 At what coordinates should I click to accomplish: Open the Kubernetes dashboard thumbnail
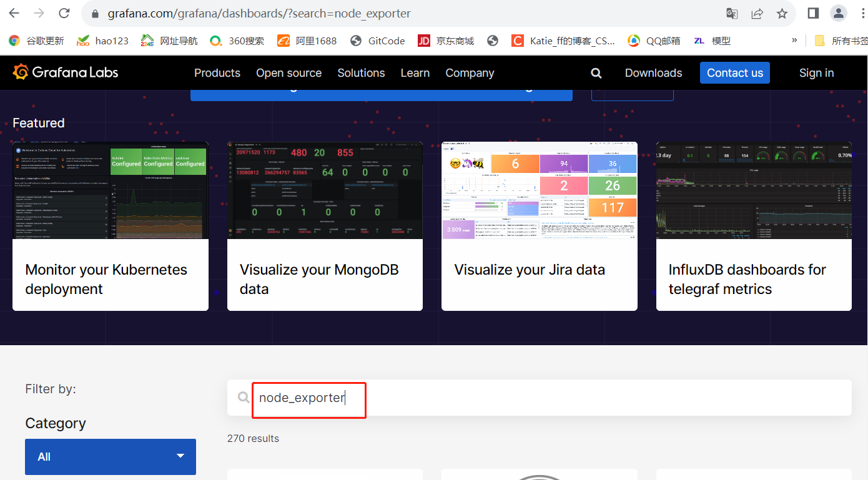tap(111, 190)
